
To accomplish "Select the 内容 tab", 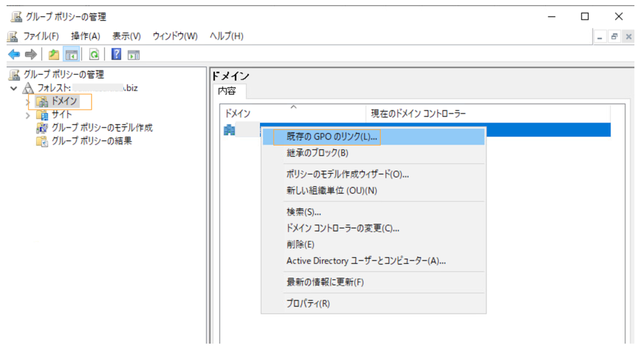I will (230, 91).
